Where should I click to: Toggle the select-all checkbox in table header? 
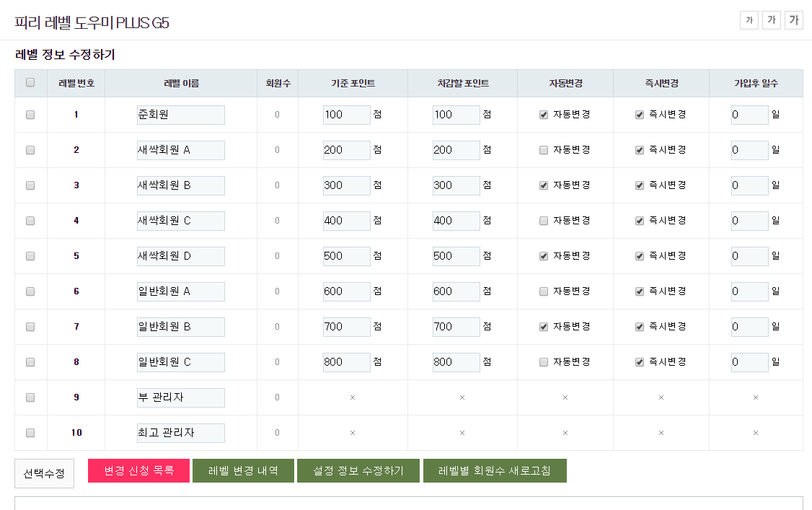[30, 83]
